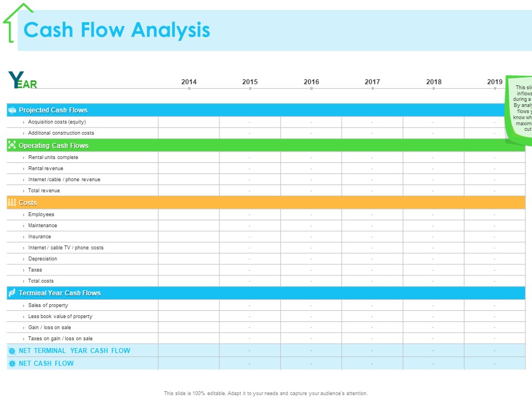Click the 2014 cell for Total costs
532x399 pixels.
click(x=188, y=282)
